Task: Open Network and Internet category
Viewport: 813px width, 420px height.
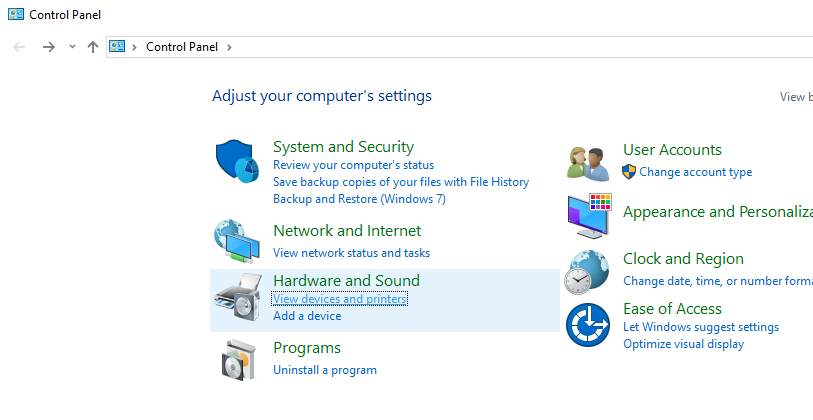Action: [x=347, y=231]
